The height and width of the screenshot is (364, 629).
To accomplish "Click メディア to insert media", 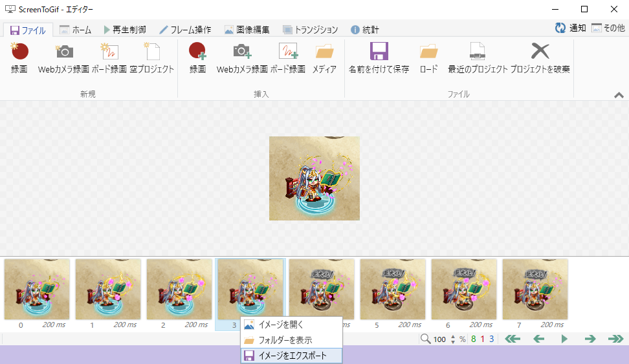I will point(324,52).
